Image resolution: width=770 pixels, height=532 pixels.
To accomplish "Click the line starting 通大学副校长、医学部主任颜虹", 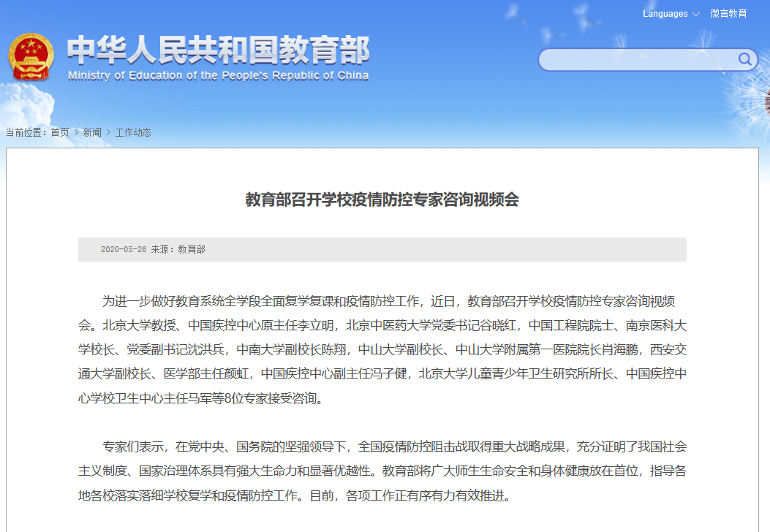I will point(382,374).
